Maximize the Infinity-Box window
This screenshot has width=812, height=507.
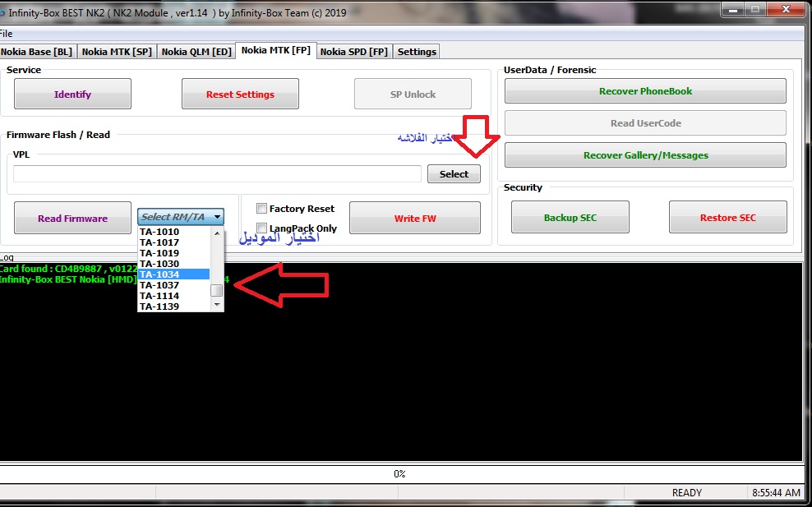[x=755, y=9]
